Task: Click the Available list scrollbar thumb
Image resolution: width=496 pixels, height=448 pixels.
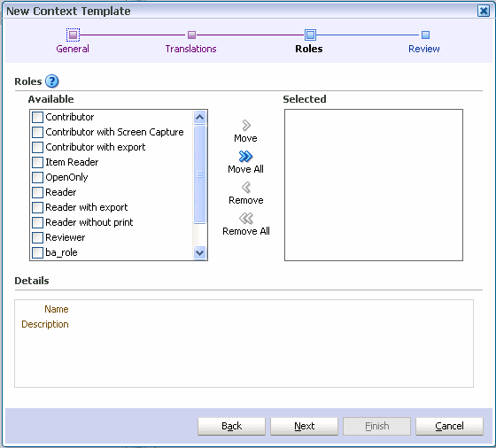Action: pos(199,174)
